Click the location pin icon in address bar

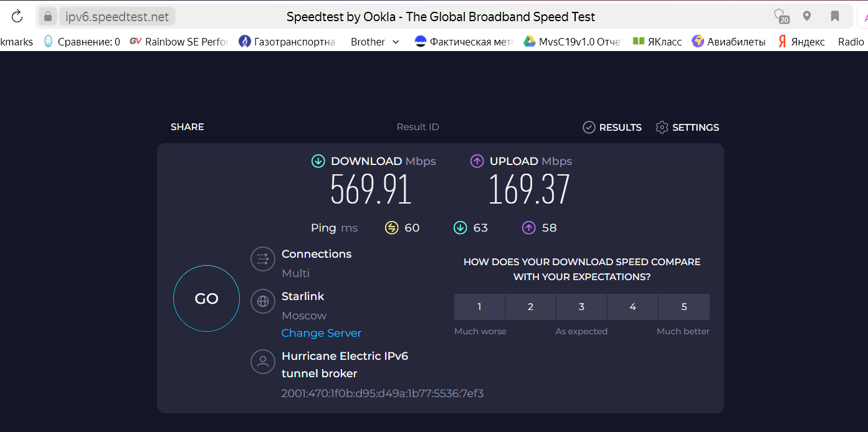tap(807, 16)
